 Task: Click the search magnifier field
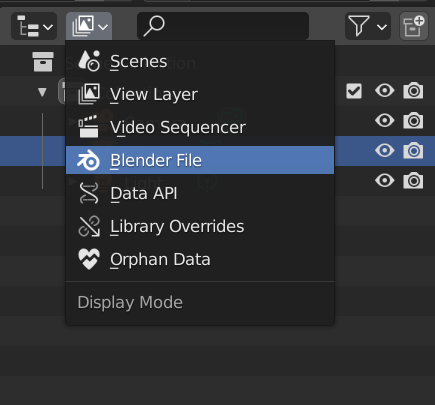tap(223, 26)
